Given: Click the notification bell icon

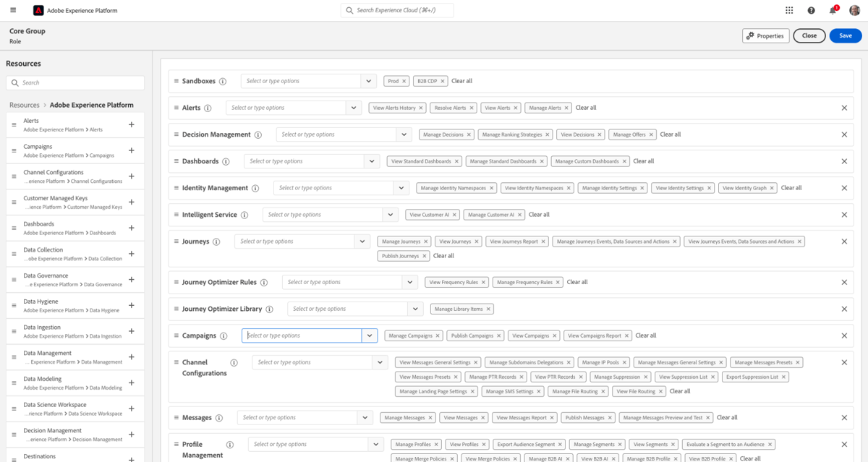Looking at the screenshot, I should pos(833,9).
